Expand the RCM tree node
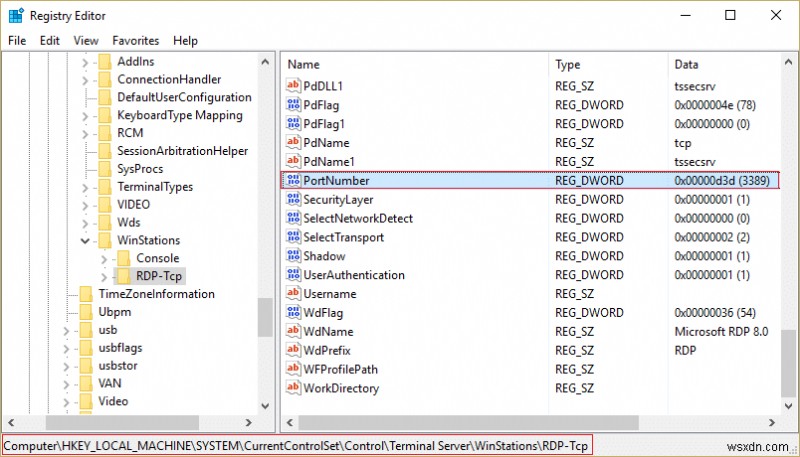800x457 pixels. [x=85, y=134]
